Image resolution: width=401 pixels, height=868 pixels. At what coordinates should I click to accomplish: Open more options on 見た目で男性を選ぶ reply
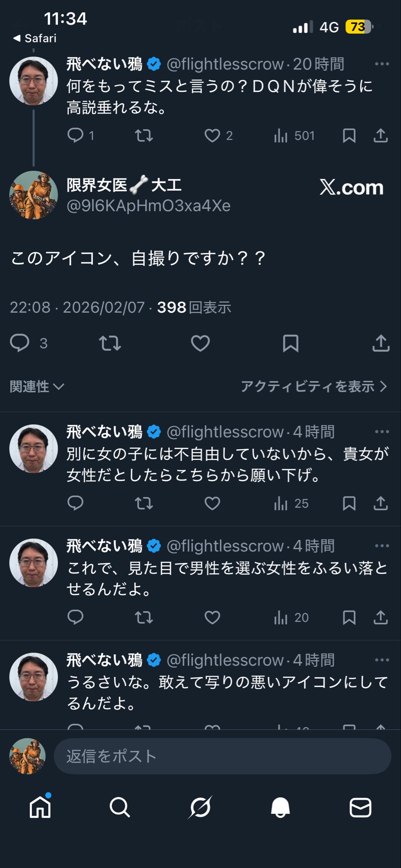click(x=382, y=546)
